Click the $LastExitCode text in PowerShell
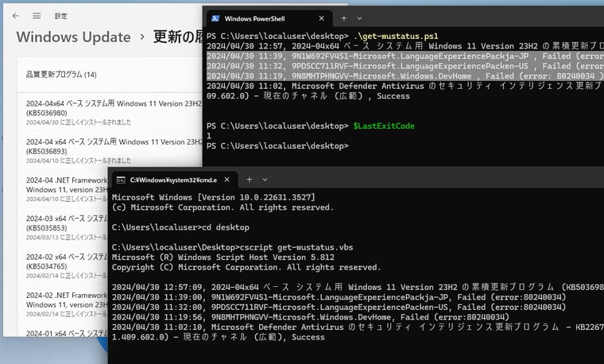604x364 pixels. [384, 126]
